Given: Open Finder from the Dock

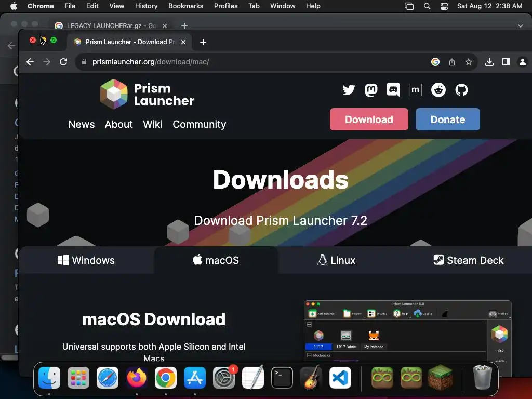Looking at the screenshot, I should [49, 378].
